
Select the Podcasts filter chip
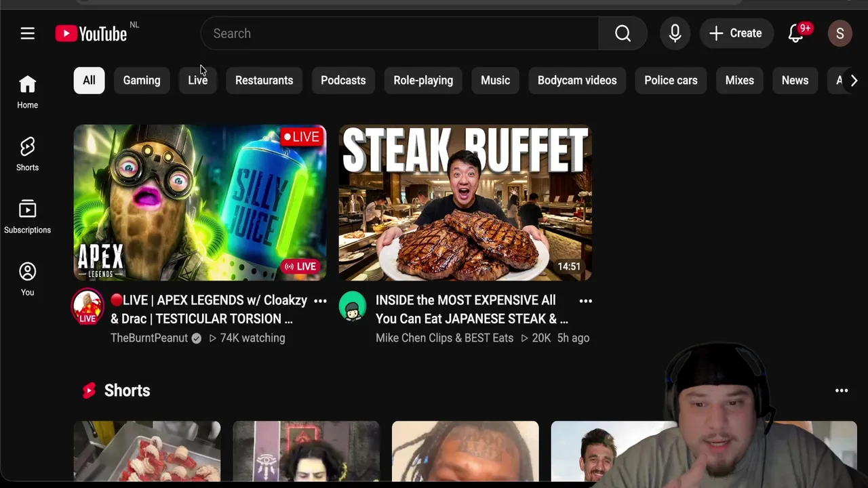pos(343,80)
